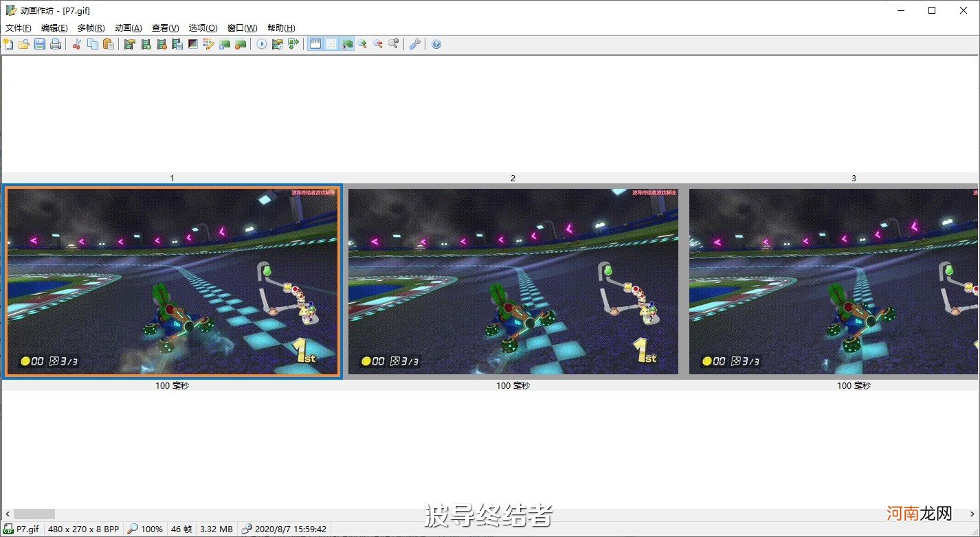Open the 帮助(H) menu
The height and width of the screenshot is (537, 980).
point(281,28)
